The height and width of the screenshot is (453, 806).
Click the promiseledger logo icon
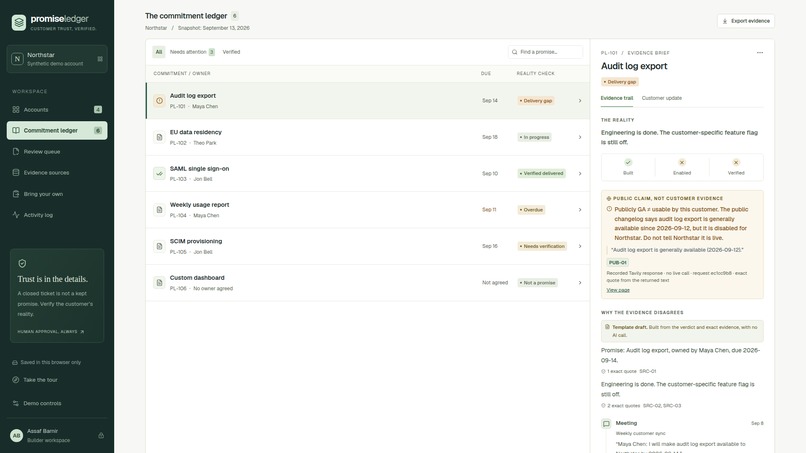tap(19, 22)
